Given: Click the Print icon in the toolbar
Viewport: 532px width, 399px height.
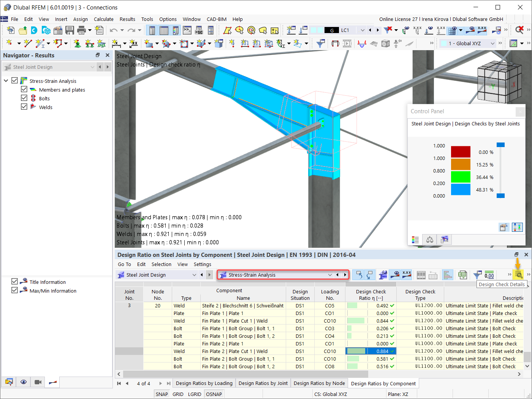Looking at the screenshot, I should pyautogui.click(x=81, y=30).
